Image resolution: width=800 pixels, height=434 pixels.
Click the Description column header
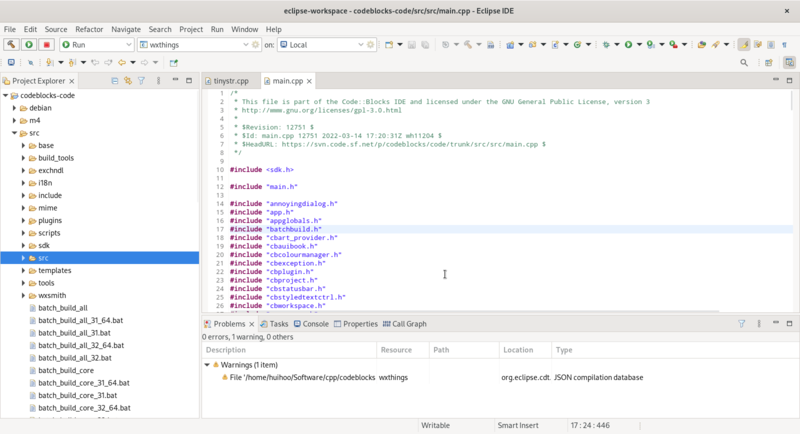[x=225, y=350]
